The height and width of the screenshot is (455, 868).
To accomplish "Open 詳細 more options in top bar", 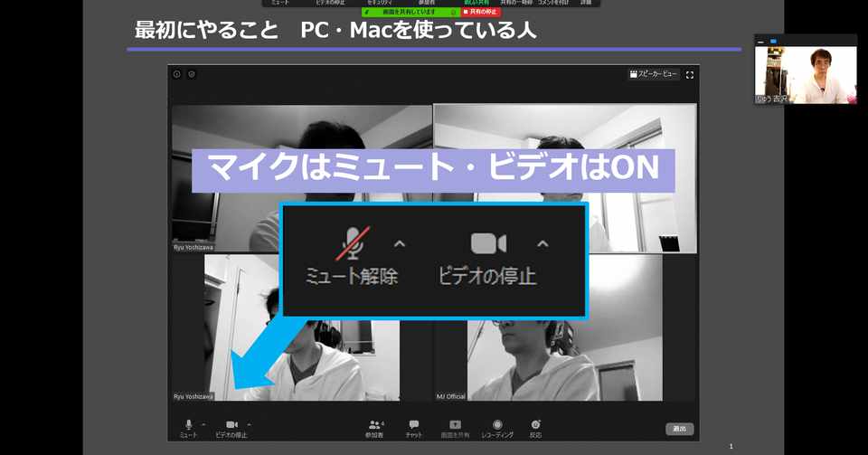I will pos(586,3).
